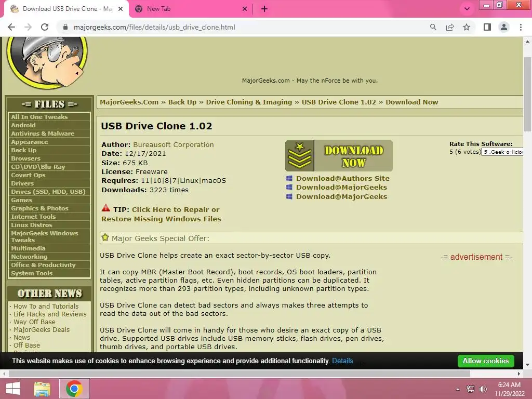The height and width of the screenshot is (399, 532).
Task: Click MajorGeeks.Com breadcrumb link
Action: point(129,102)
